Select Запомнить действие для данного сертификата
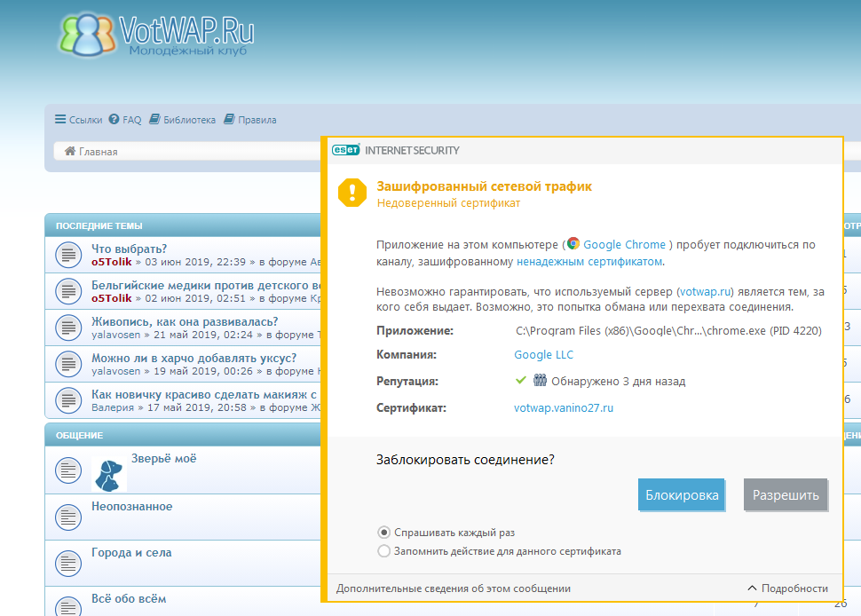This screenshot has height=616, width=861. [x=383, y=551]
